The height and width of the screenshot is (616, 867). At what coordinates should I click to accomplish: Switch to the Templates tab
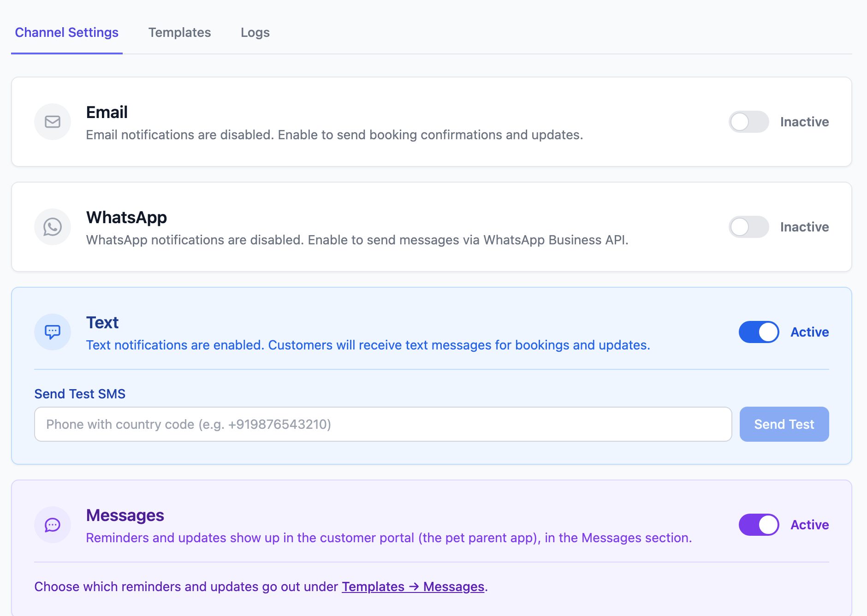179,32
